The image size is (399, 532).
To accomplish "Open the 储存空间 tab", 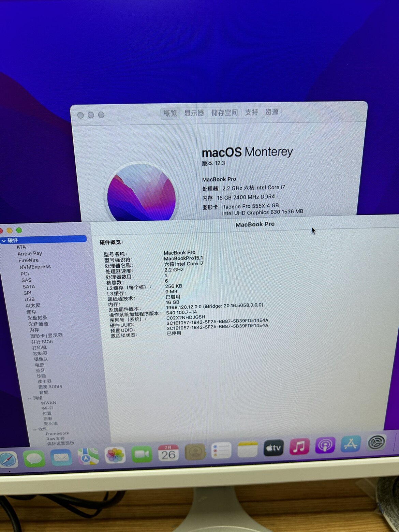I will 224,113.
